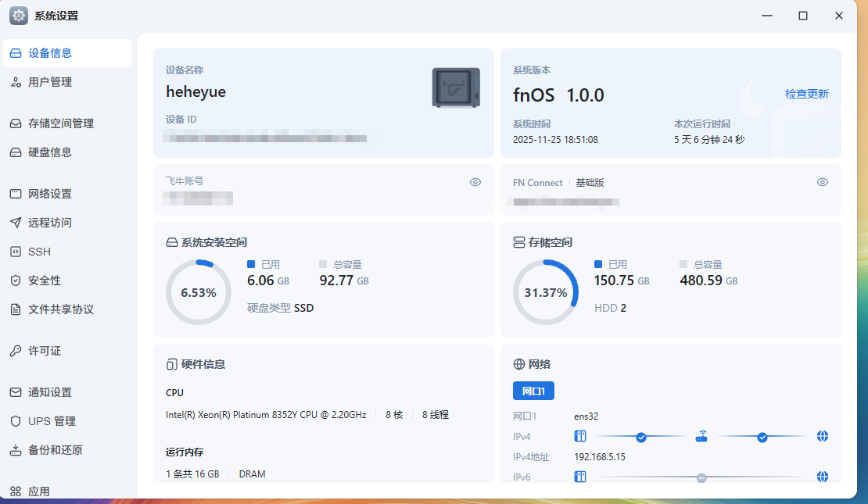
Task: Open 设备信息 in the sidebar
Action: [x=67, y=53]
